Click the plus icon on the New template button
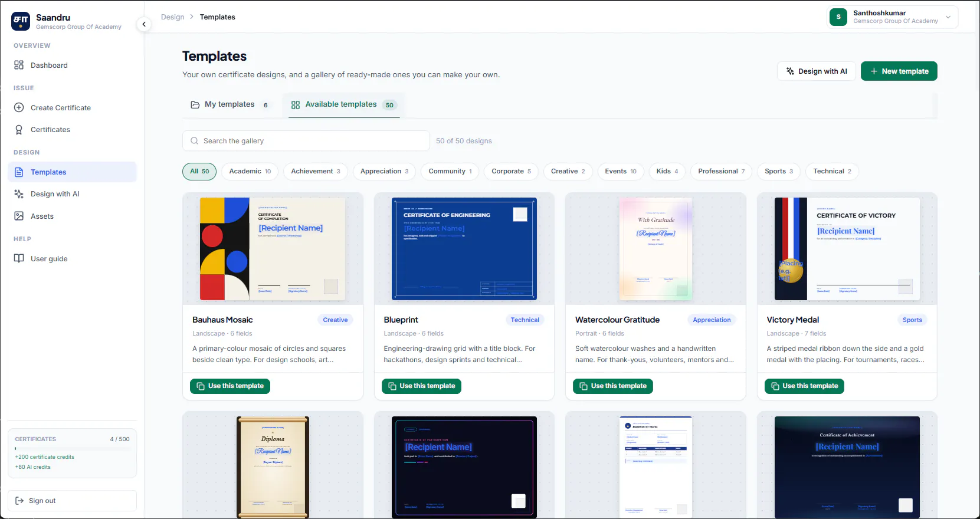 point(874,71)
